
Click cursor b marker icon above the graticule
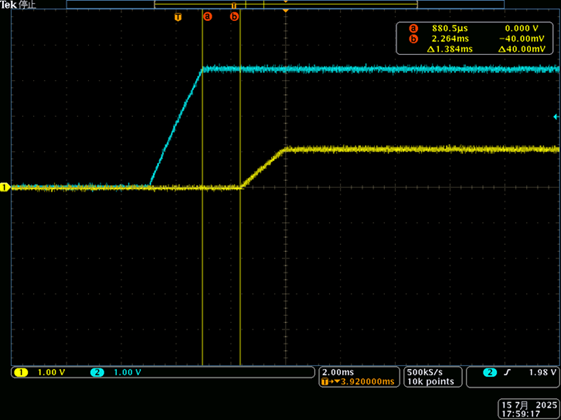click(x=234, y=16)
